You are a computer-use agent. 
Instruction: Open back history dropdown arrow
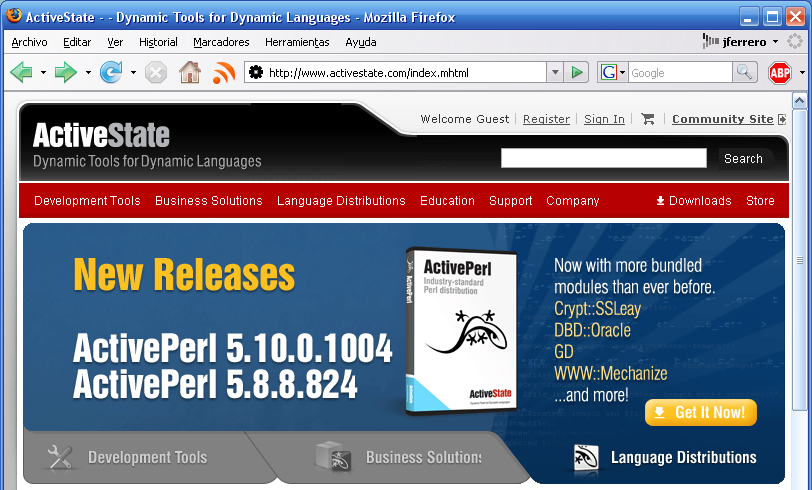(43, 73)
